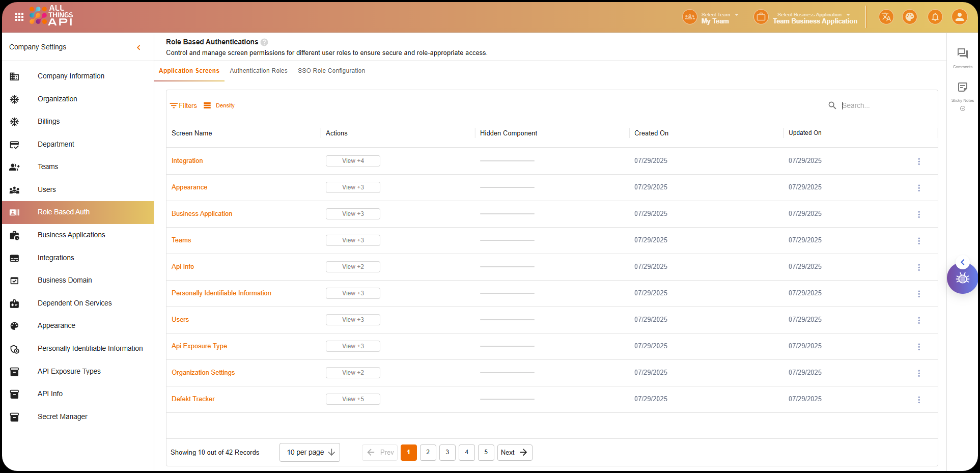Open Sticky Notes icon
980x473 pixels.
pyautogui.click(x=962, y=88)
